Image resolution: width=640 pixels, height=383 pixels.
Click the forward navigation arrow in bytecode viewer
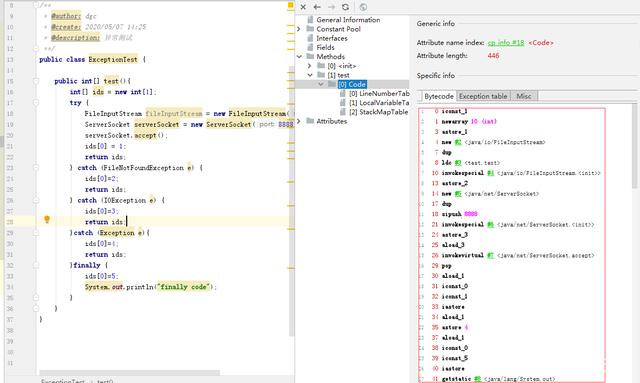(x=331, y=7)
